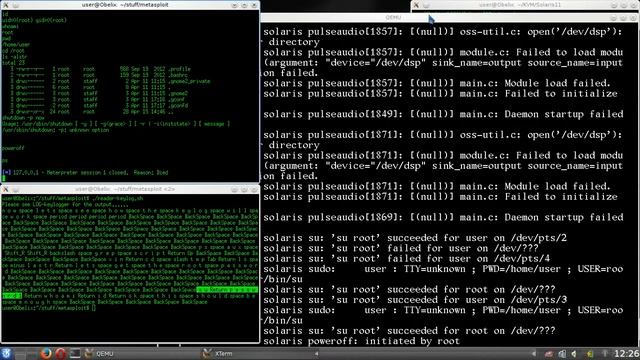Click the on-all-desktops button of Solaris11 xterm

coord(426,5)
